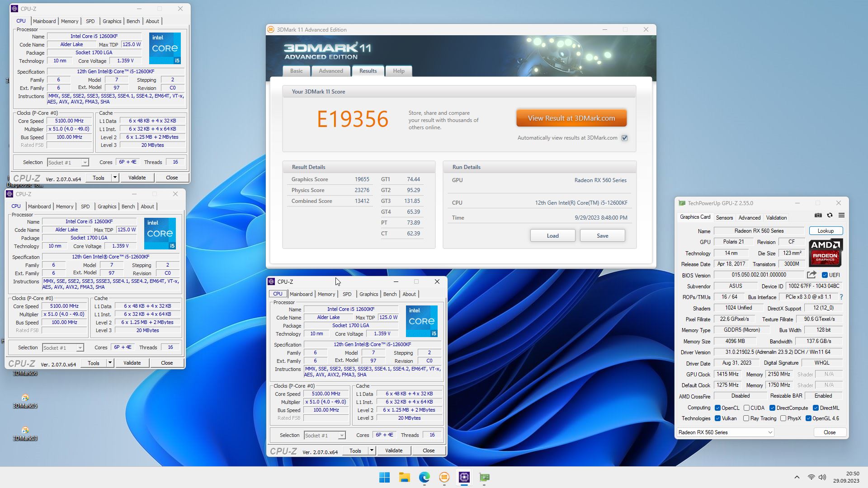Click 3DMark 11 title bar icon
Screen dimensions: 868x488
[x=271, y=30]
